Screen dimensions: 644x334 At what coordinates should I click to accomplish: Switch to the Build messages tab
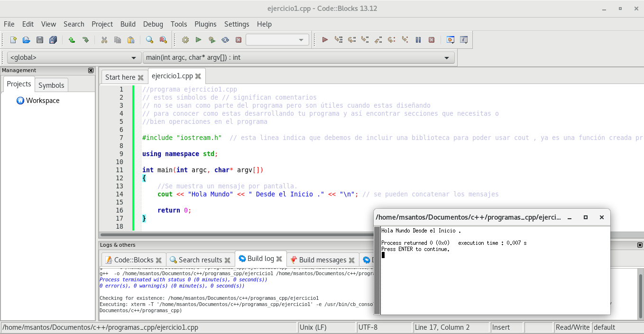(x=322, y=260)
